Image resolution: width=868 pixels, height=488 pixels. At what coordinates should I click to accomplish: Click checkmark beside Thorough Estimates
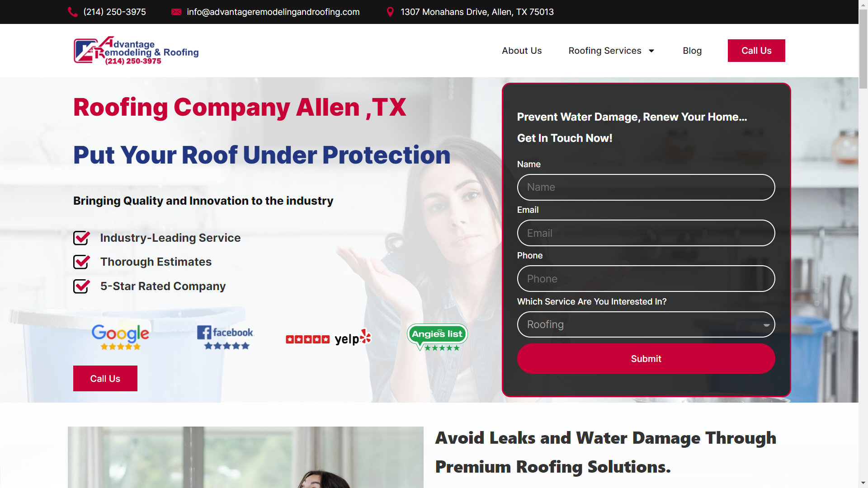pyautogui.click(x=81, y=262)
